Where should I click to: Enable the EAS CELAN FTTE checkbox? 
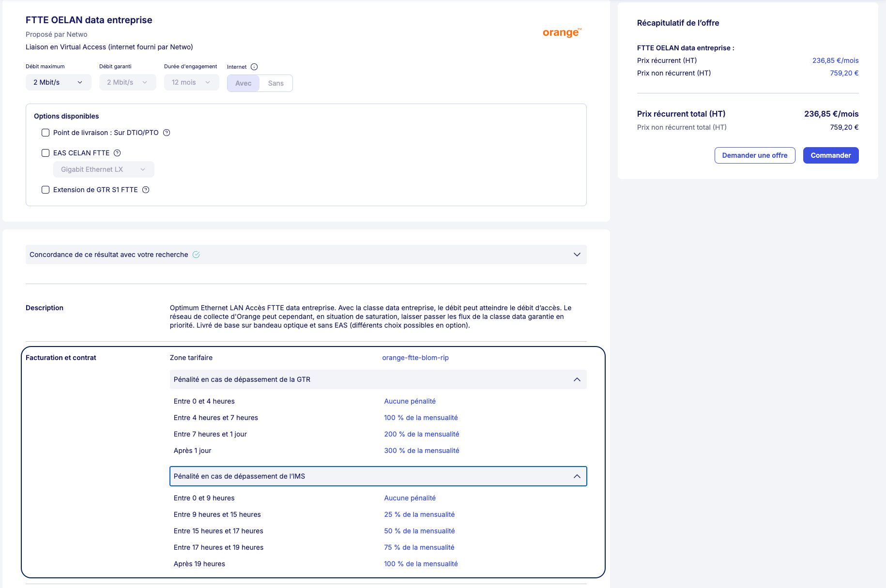[x=46, y=153]
